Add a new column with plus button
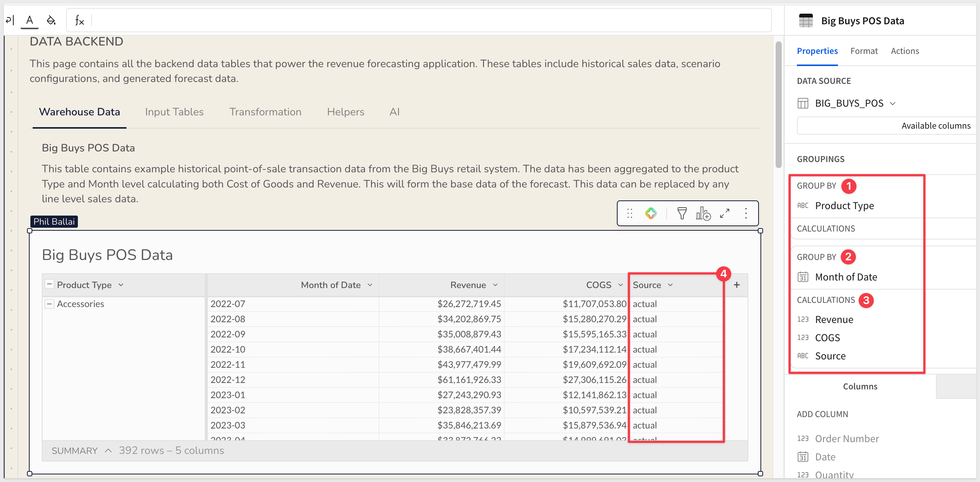980x482 pixels. [x=737, y=285]
